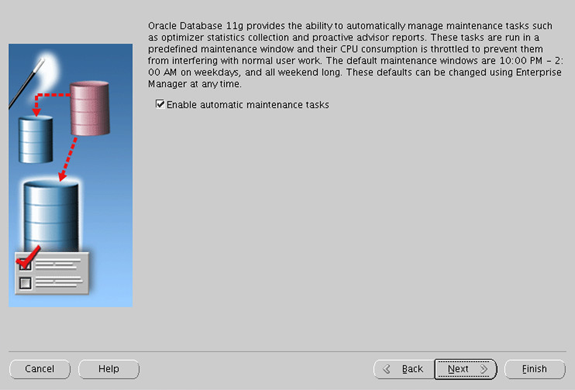575x390 pixels.
Task: Click the Finish button
Action: pos(535,369)
